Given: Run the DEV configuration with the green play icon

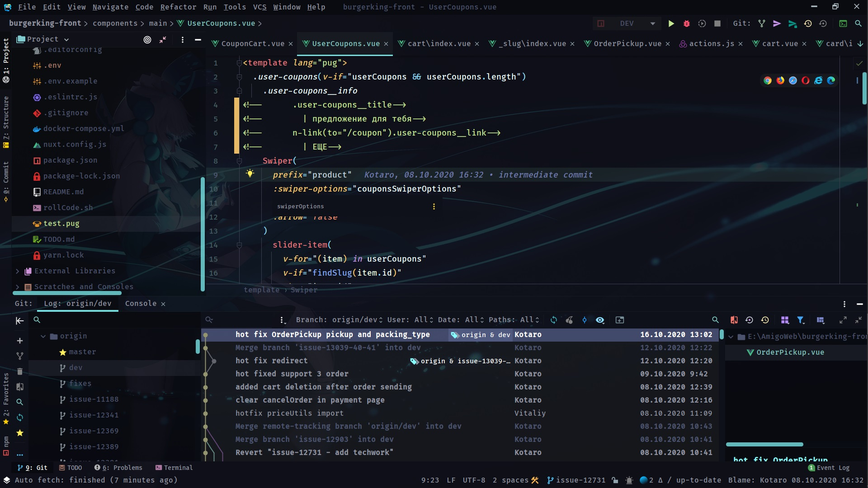Looking at the screenshot, I should (x=671, y=23).
